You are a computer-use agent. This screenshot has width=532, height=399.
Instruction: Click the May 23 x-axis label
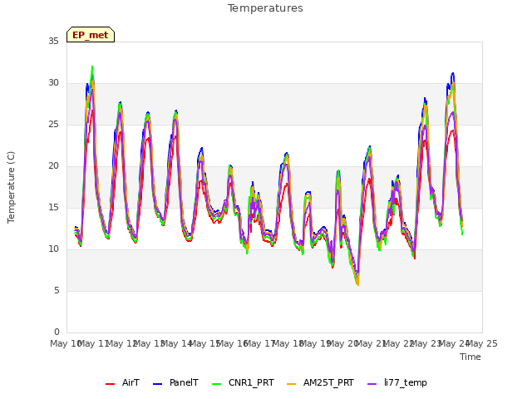tap(426, 343)
